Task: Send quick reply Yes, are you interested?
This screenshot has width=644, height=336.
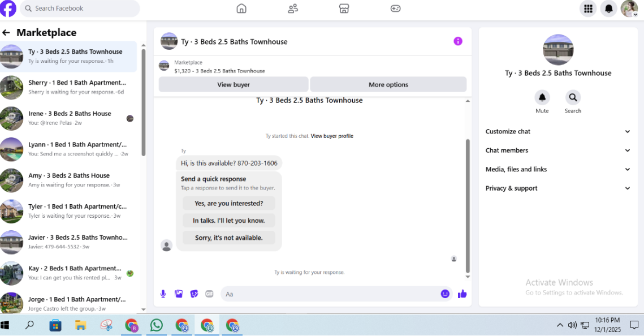Action: 229,203
